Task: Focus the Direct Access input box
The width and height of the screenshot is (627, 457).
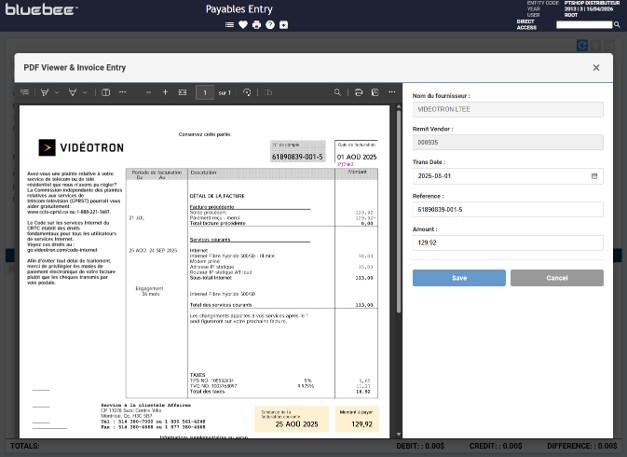Action: (x=584, y=25)
